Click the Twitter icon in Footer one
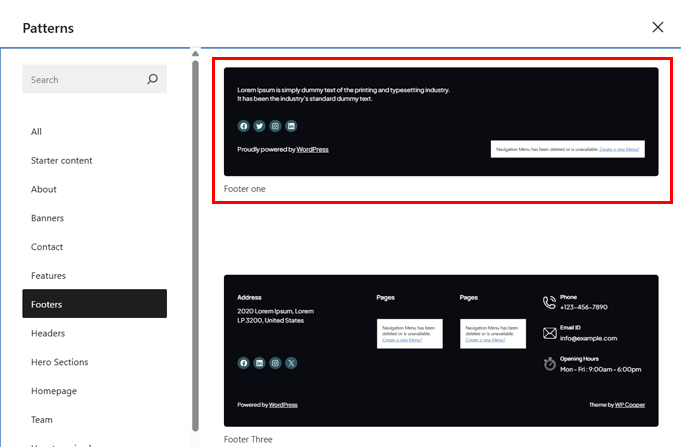681x447 pixels. 259,126
